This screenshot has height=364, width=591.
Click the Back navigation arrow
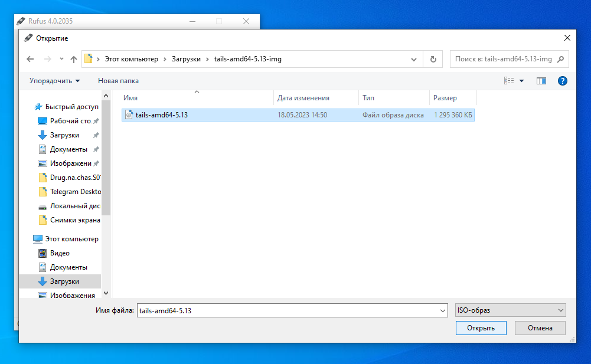coord(31,59)
